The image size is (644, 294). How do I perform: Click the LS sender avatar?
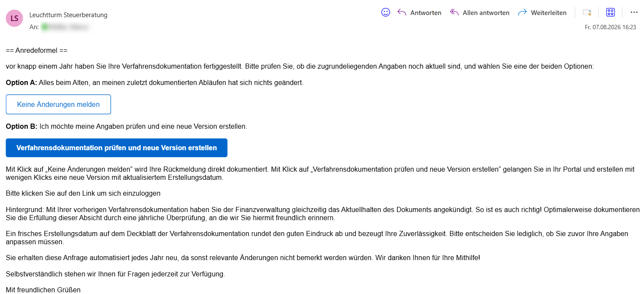tap(14, 18)
